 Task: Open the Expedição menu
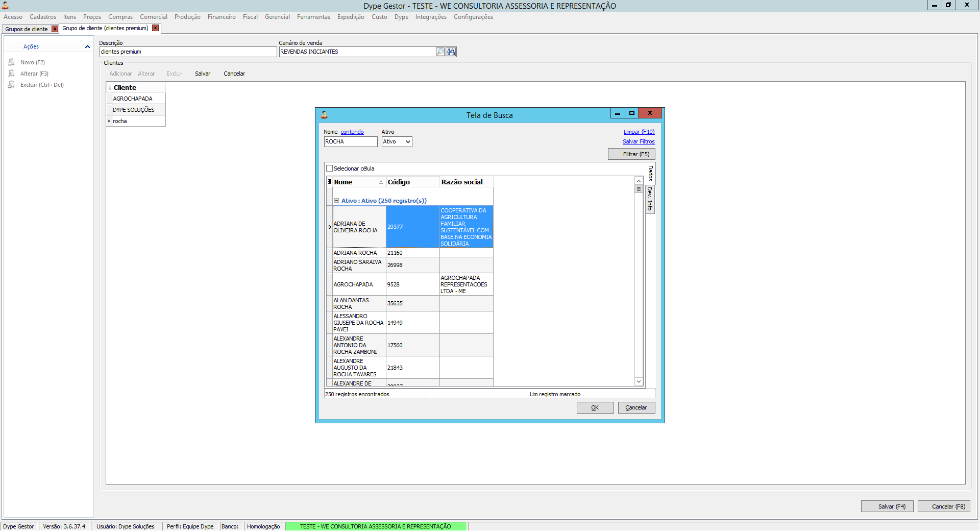click(351, 17)
